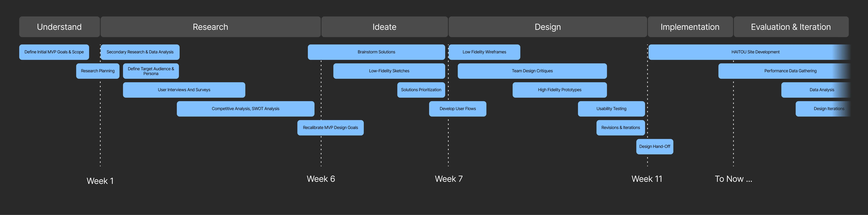The image size is (868, 215).
Task: Select the Data Analysis task bar
Action: point(816,90)
